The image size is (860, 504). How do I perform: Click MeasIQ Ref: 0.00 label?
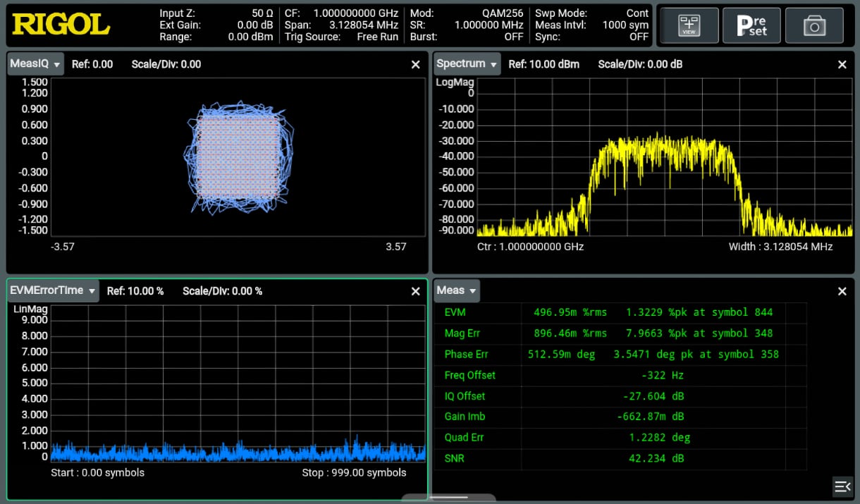(92, 64)
